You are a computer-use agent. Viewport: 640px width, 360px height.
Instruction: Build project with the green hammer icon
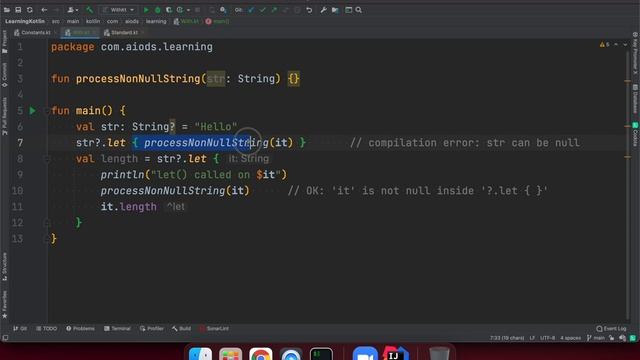(x=89, y=10)
